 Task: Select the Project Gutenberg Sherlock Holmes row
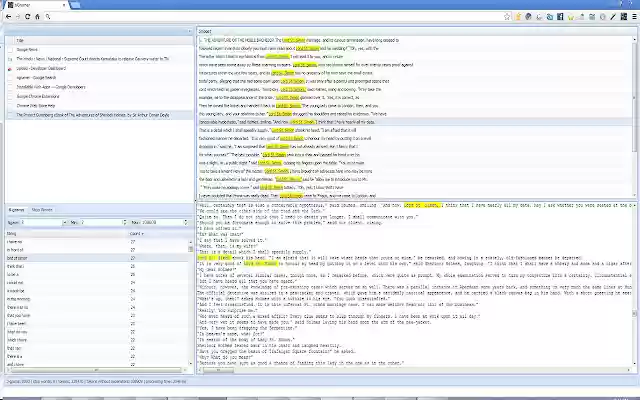click(99, 115)
